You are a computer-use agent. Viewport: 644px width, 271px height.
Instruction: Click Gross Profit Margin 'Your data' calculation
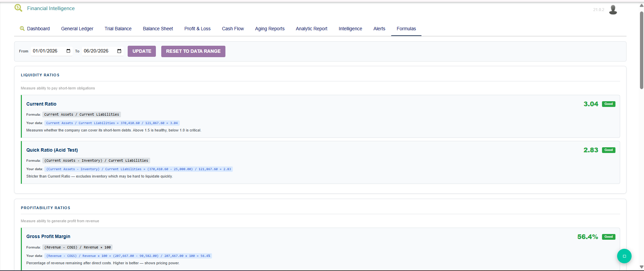tap(128, 256)
